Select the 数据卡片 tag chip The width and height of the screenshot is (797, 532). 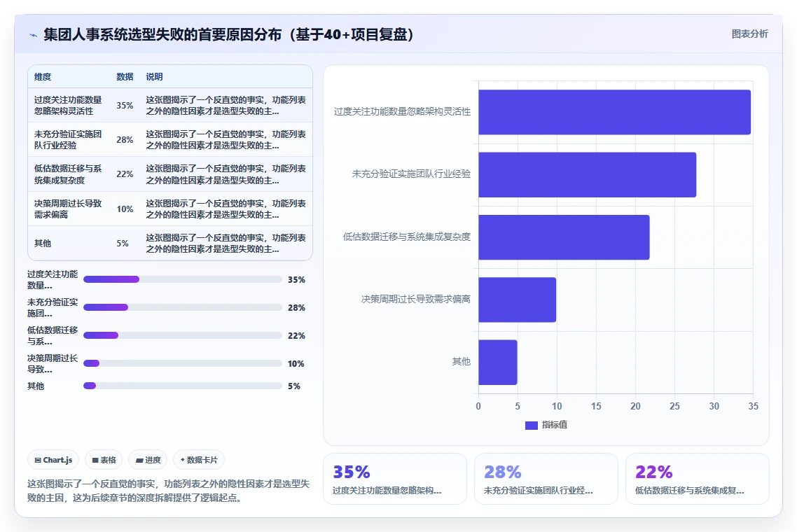tap(199, 460)
